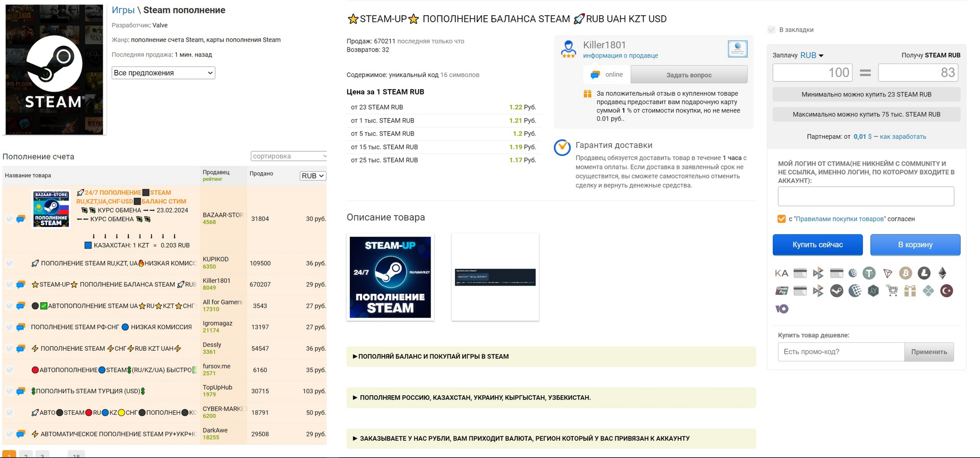The width and height of the screenshot is (980, 458).
Task: Go to page 1 of listings
Action: [x=9, y=454]
